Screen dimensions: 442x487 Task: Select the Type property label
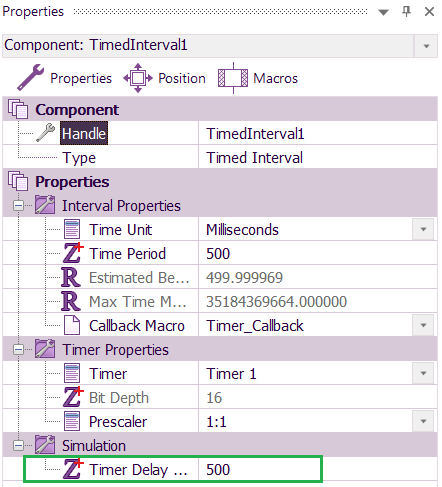coord(79,158)
